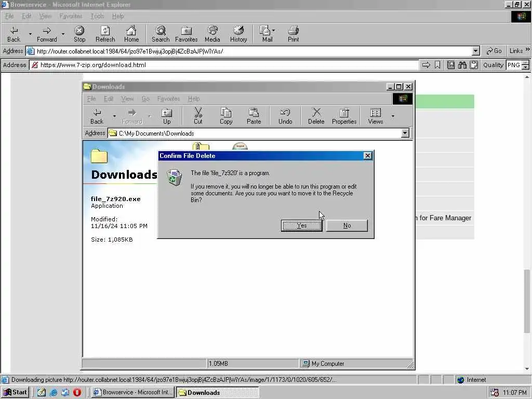Viewport: 532px width, 399px height.
Task: Click Back in the Downloads window toolbar
Action: pos(97,116)
